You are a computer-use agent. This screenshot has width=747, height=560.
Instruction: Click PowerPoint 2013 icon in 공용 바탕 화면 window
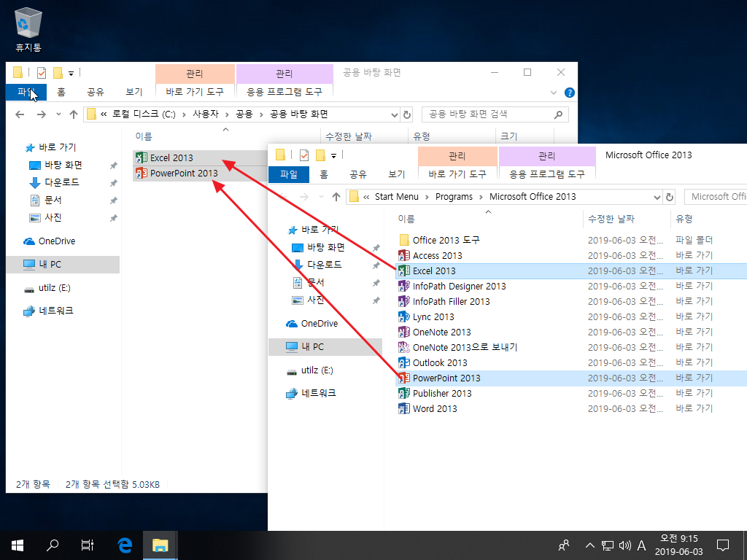(x=142, y=173)
